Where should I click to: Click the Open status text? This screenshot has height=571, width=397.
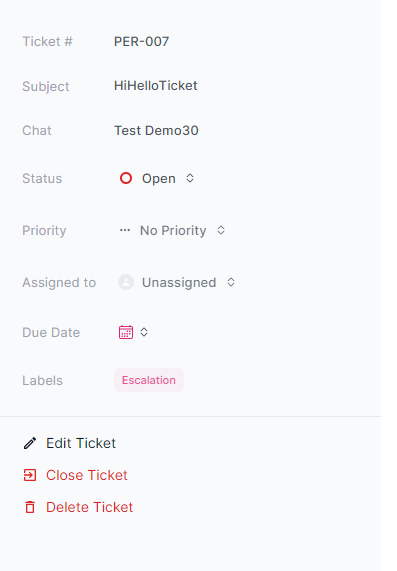159,178
